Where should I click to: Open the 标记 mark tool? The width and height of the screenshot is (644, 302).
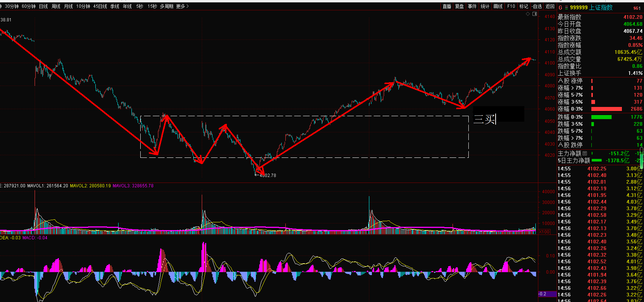pyautogui.click(x=524, y=6)
